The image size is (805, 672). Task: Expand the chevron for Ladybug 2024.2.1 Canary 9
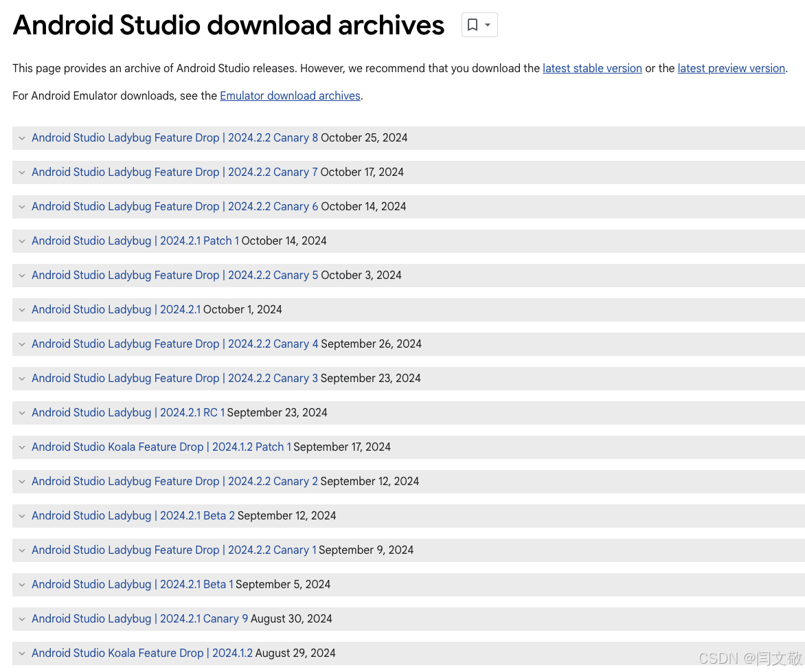pyautogui.click(x=21, y=620)
